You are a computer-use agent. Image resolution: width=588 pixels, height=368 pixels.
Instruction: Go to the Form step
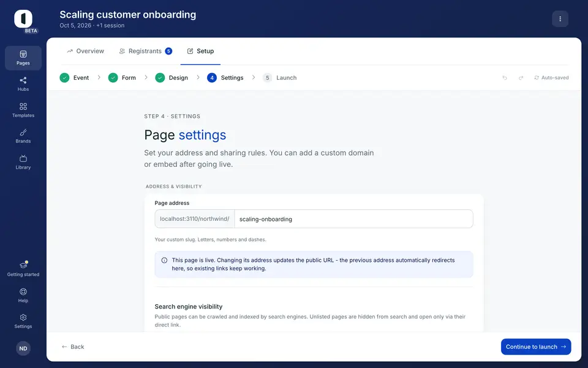tap(123, 78)
